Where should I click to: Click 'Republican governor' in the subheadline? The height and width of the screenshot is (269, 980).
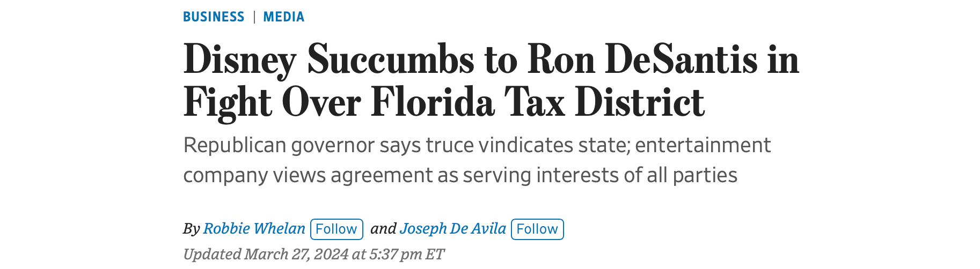tap(279, 146)
